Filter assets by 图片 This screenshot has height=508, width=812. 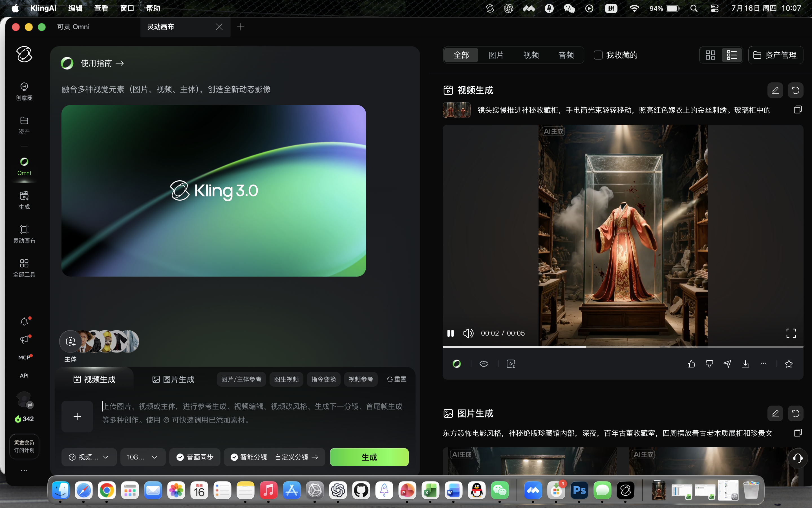[496, 55]
